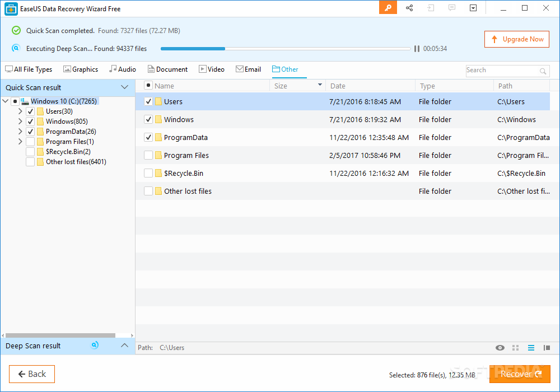Click the $Recycle.Bin folder icon in file list
The image size is (560, 392).
coord(158,173)
